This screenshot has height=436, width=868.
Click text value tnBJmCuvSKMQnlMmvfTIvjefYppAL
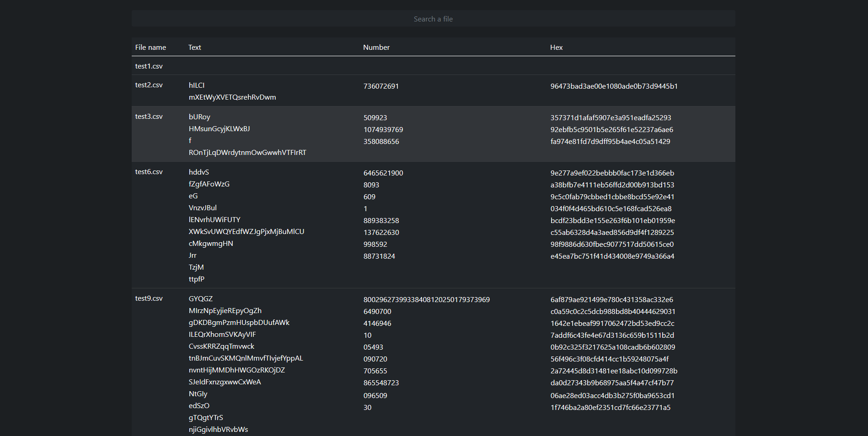point(246,358)
